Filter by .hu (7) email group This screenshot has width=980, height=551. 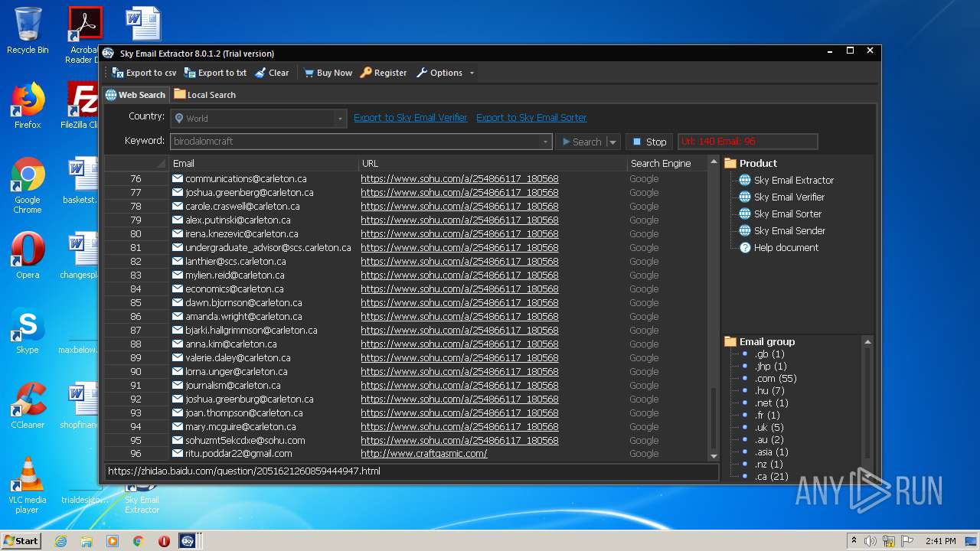click(769, 390)
